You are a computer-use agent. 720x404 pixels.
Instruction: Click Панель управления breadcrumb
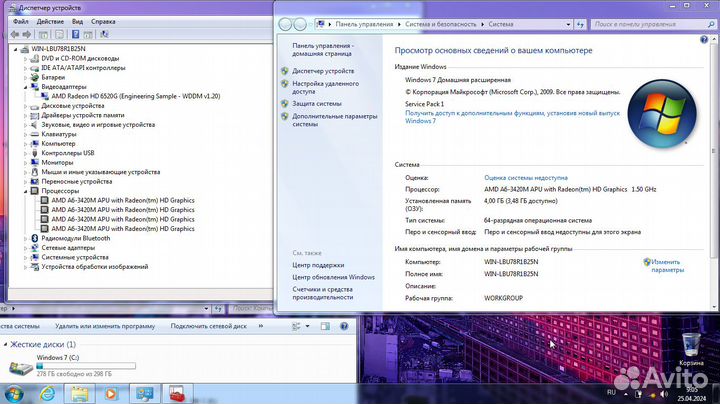(364, 24)
